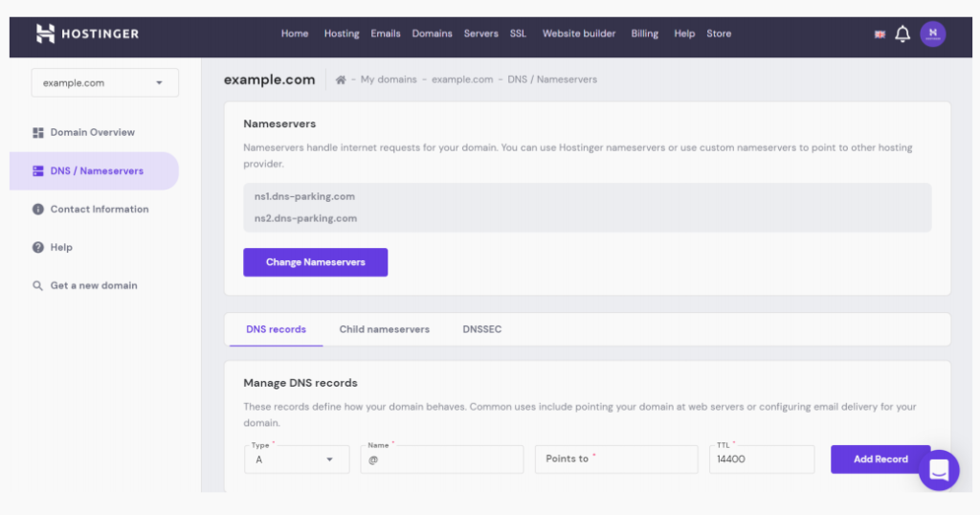Open the live chat bubble
Image resolution: width=980 pixels, height=515 pixels.
(938, 470)
